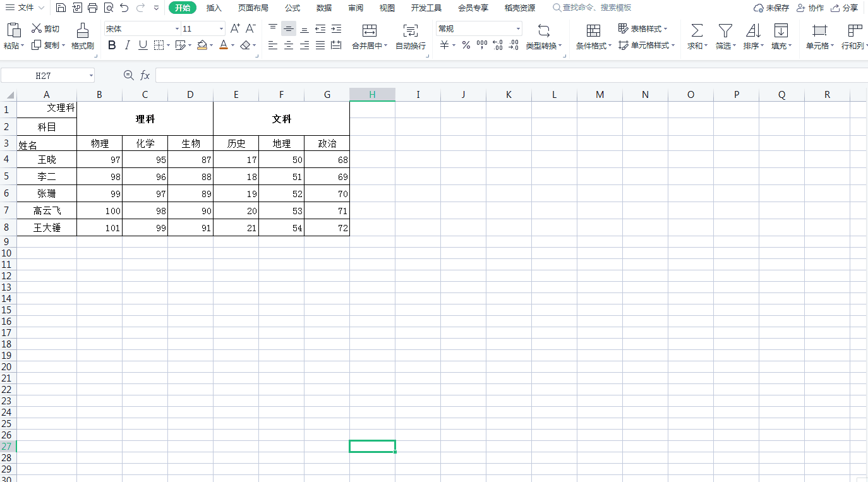Expand the Table Style (表格样式) dropdown
This screenshot has height=482, width=868.
(666, 29)
